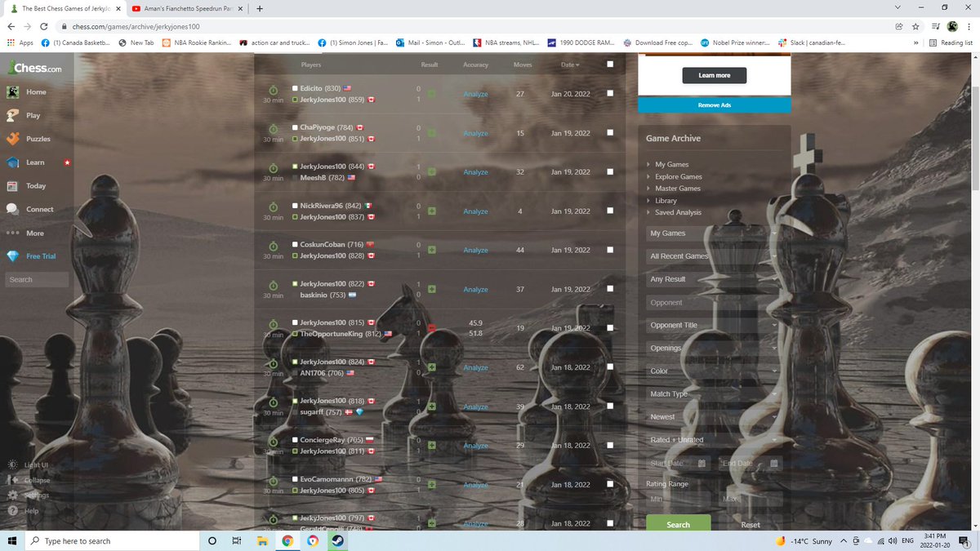This screenshot has width=980, height=551.
Task: Select all games with header checkbox
Action: pyautogui.click(x=610, y=64)
